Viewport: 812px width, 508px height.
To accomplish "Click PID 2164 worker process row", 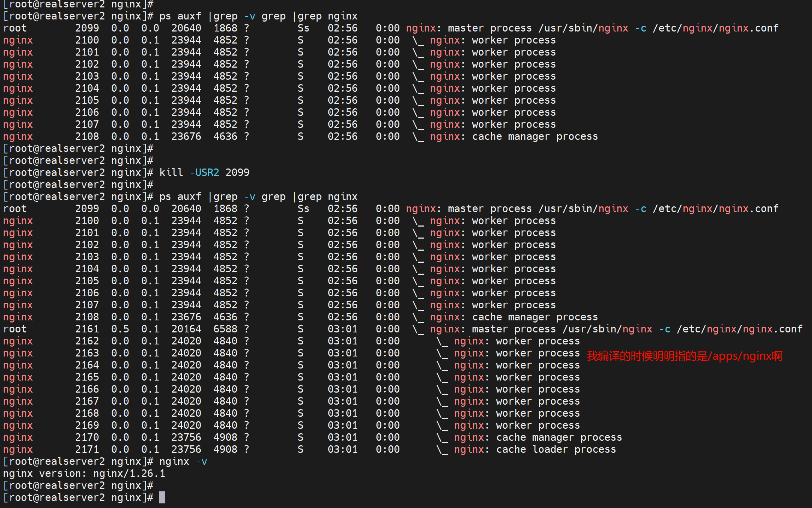I will [87, 365].
